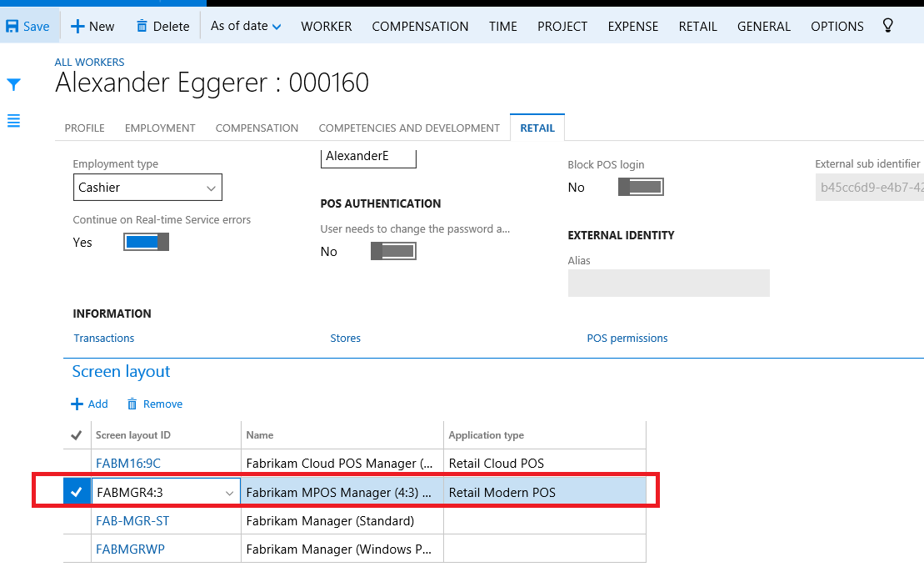Click the New button with plus icon
The height and width of the screenshot is (572, 924).
click(x=92, y=27)
